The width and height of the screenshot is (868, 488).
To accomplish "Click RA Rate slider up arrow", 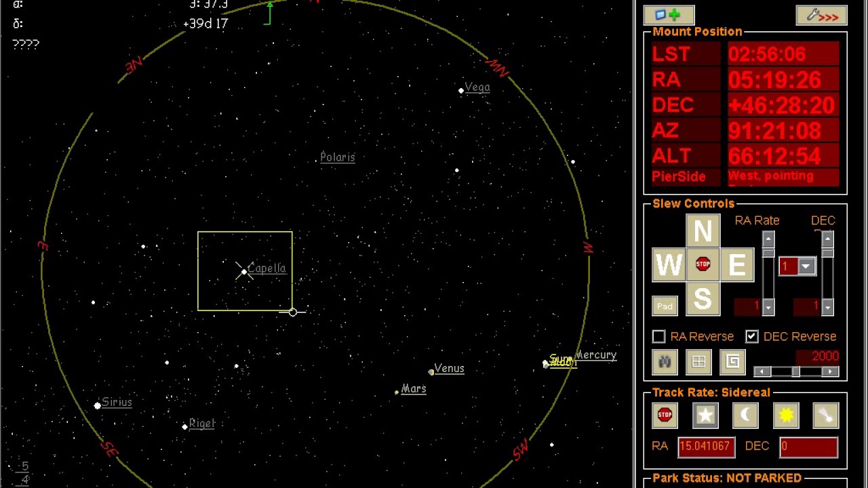I will (x=768, y=239).
